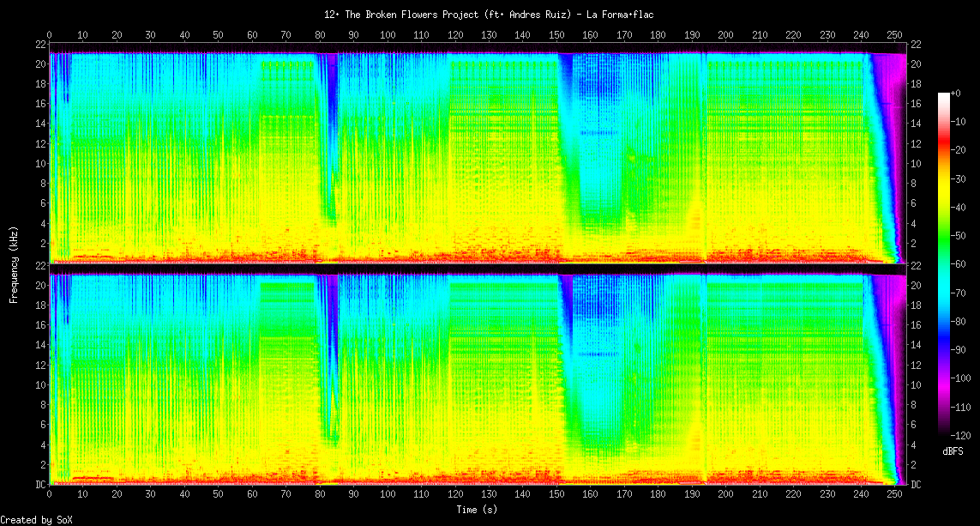Click the black bottom of the dBFS color bar
The image size is (980, 526).
coord(944,432)
